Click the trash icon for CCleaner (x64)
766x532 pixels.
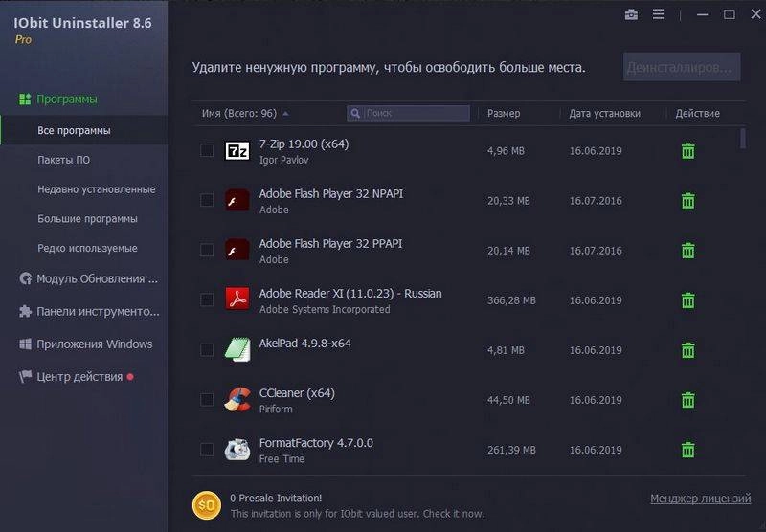click(687, 400)
